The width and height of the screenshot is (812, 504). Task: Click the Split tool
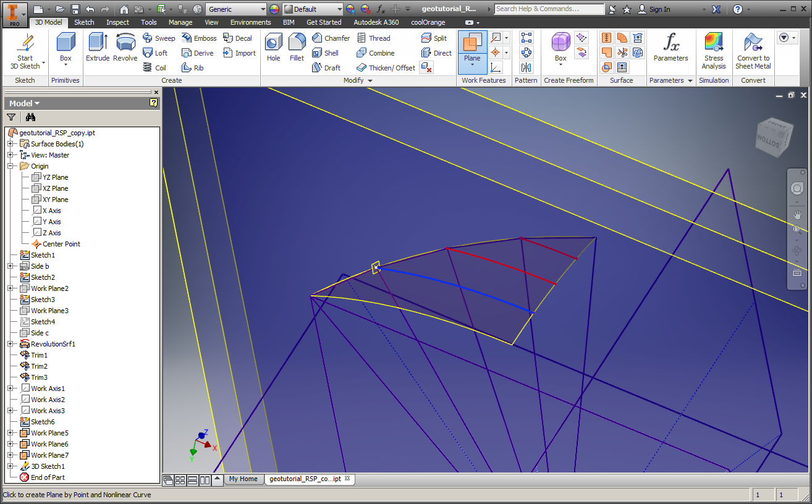tap(434, 38)
